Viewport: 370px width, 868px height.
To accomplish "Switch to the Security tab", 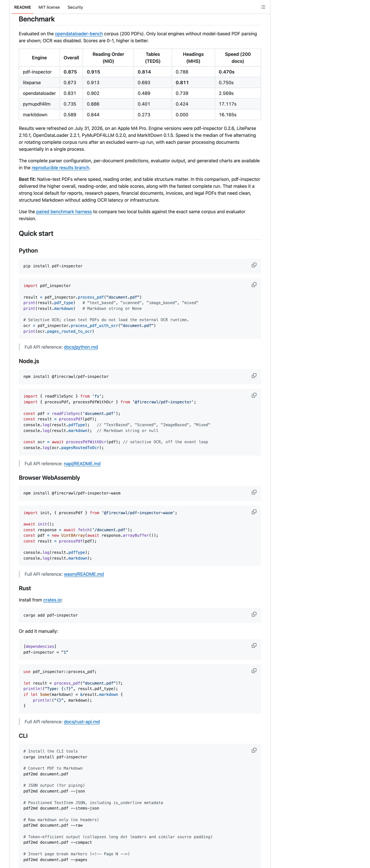I will (x=75, y=7).
